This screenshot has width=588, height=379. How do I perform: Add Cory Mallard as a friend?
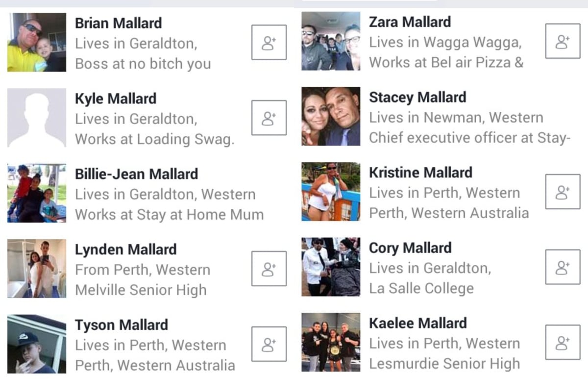coord(563,267)
